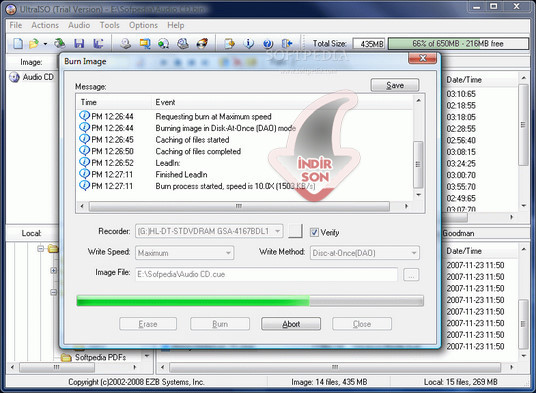Click the Total Size 435MB field

[x=369, y=44]
